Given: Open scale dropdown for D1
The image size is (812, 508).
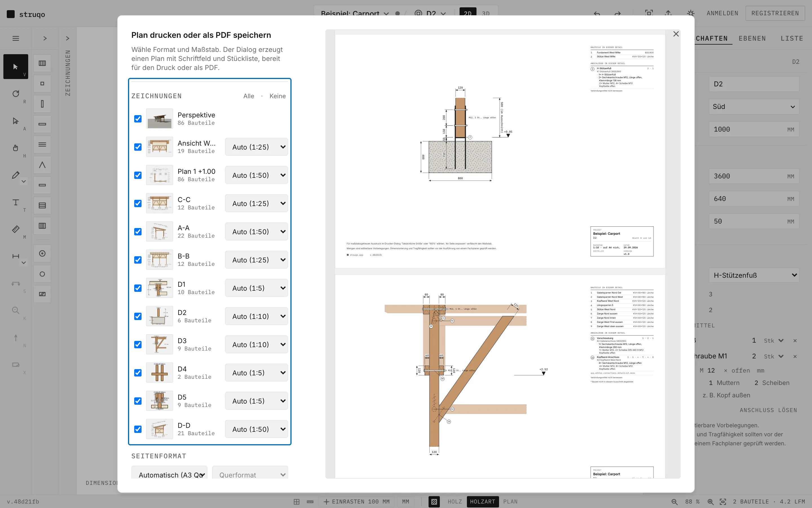Looking at the screenshot, I should point(256,288).
